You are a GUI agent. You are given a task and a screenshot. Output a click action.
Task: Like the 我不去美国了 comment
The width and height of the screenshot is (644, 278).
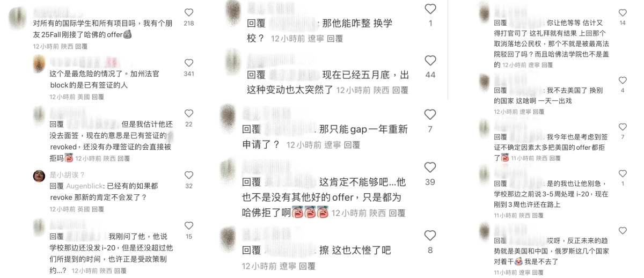(623, 81)
